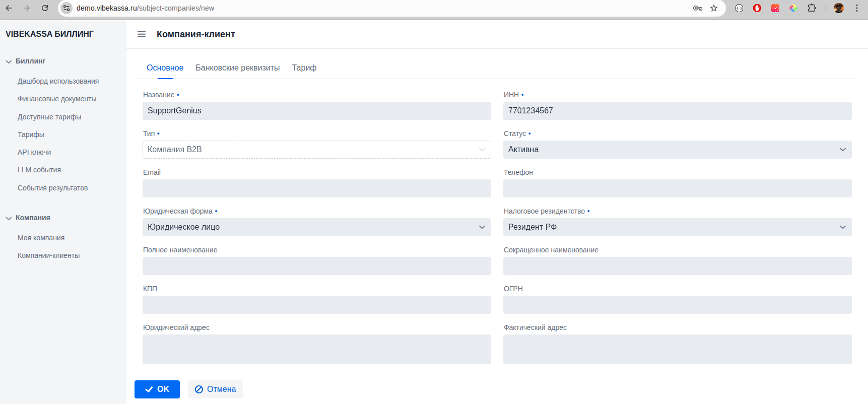The width and height of the screenshot is (868, 404).
Task: Go back with browser back arrow
Action: 9,8
